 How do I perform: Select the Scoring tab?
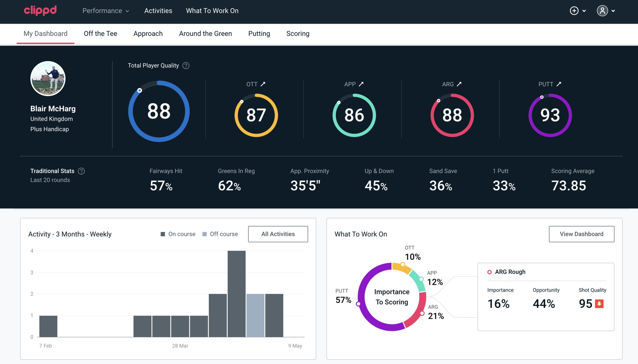point(297,33)
